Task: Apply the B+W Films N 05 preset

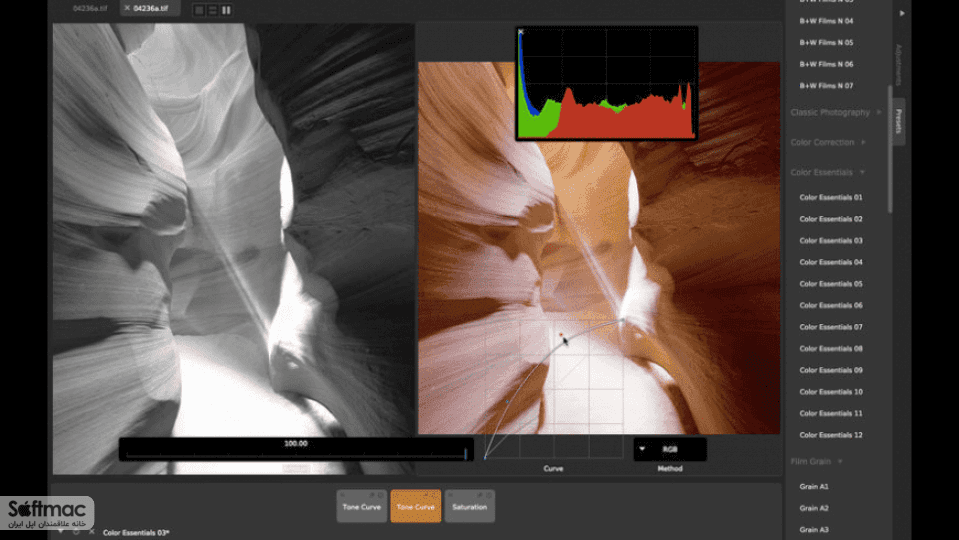Action: click(826, 43)
